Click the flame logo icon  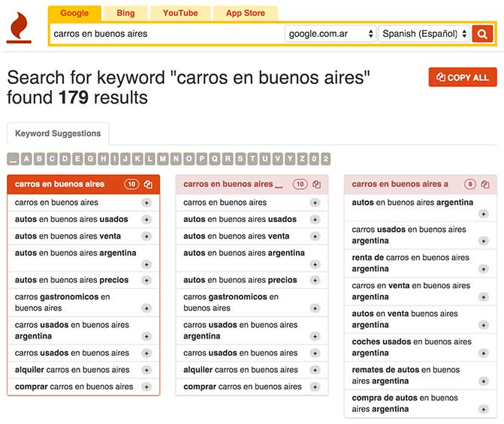(x=19, y=28)
